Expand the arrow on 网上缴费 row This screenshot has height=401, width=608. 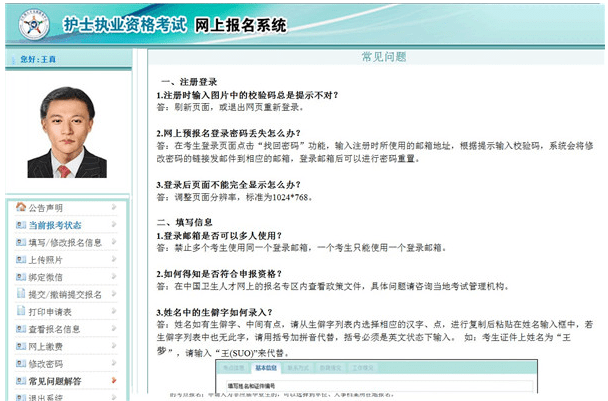click(x=114, y=346)
